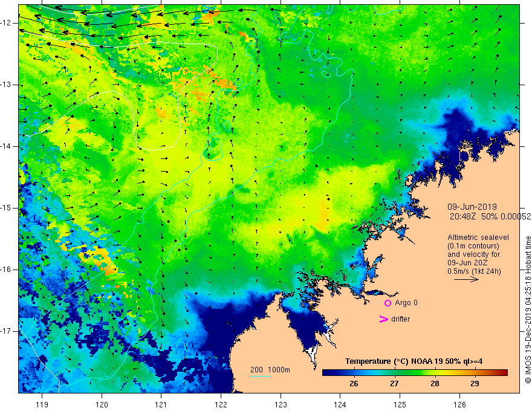Click the longitude 120 axis label

coord(102,404)
